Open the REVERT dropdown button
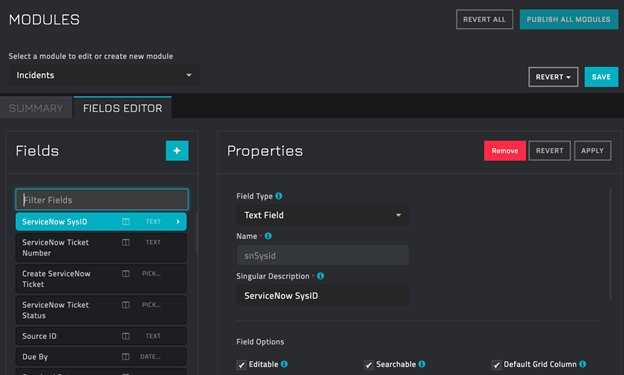This screenshot has height=375, width=624. pyautogui.click(x=553, y=77)
